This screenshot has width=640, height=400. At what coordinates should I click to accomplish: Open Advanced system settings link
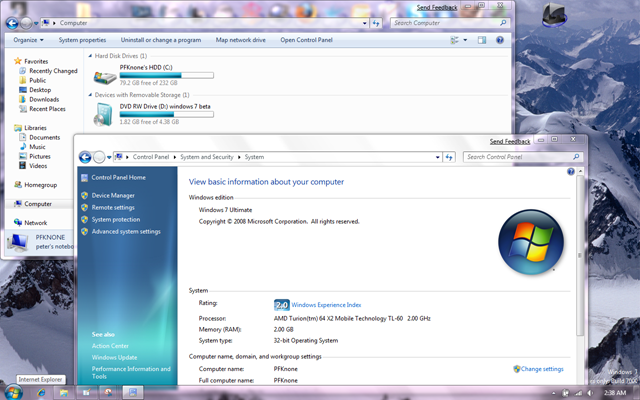(126, 231)
